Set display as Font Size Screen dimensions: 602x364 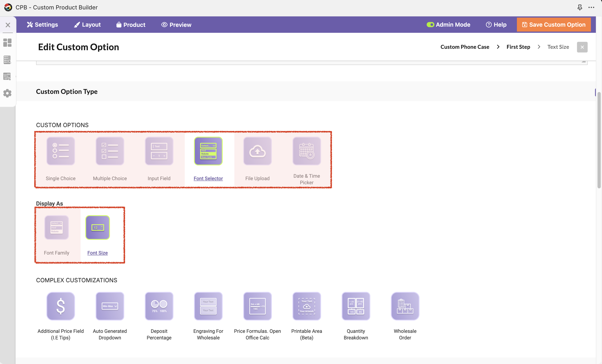coord(97,227)
